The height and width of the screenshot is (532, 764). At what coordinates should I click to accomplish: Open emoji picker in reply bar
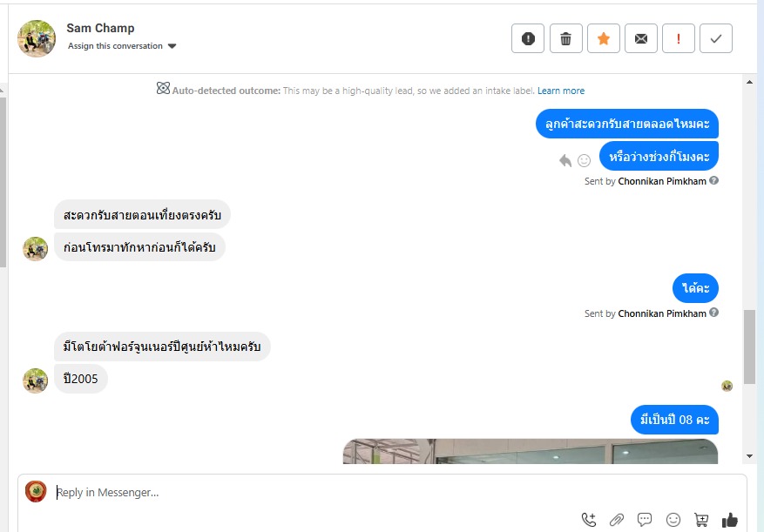pyautogui.click(x=673, y=520)
